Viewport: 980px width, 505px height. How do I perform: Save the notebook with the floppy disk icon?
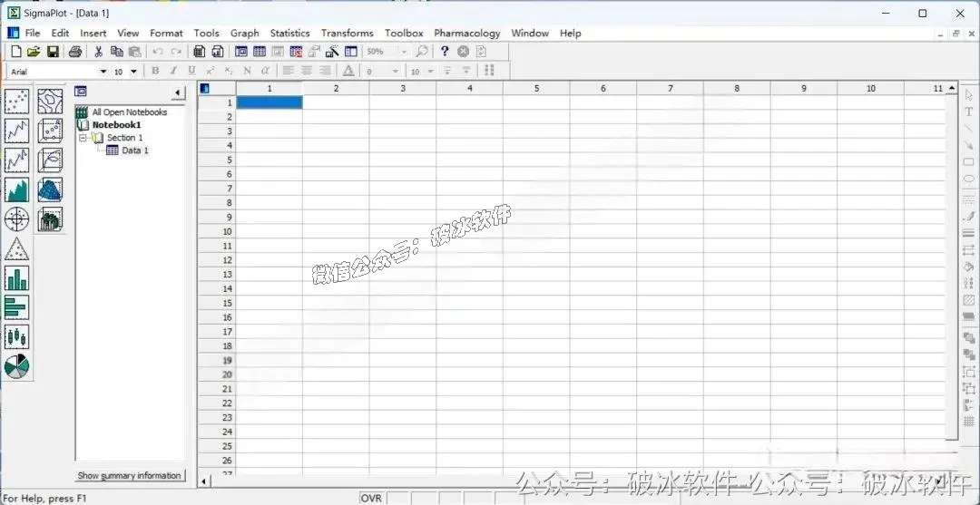pos(54,52)
